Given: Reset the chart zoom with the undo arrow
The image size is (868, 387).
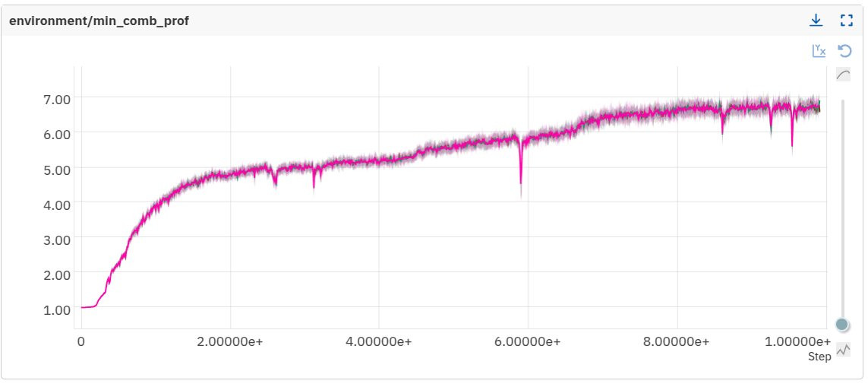Looking at the screenshot, I should [844, 51].
